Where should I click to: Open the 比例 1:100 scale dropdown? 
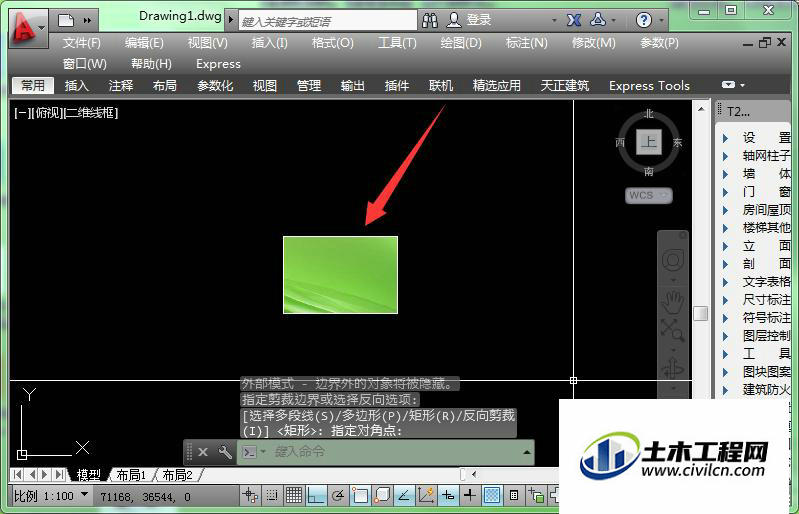tap(51, 496)
